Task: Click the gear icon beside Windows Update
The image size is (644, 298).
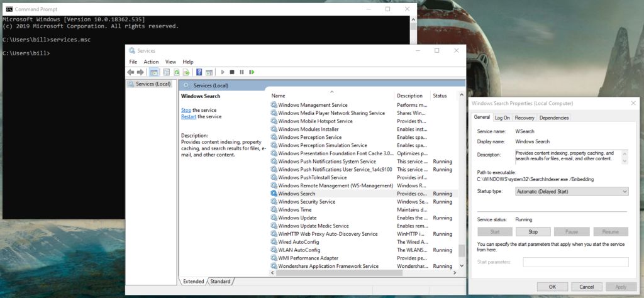Action: tap(274, 218)
